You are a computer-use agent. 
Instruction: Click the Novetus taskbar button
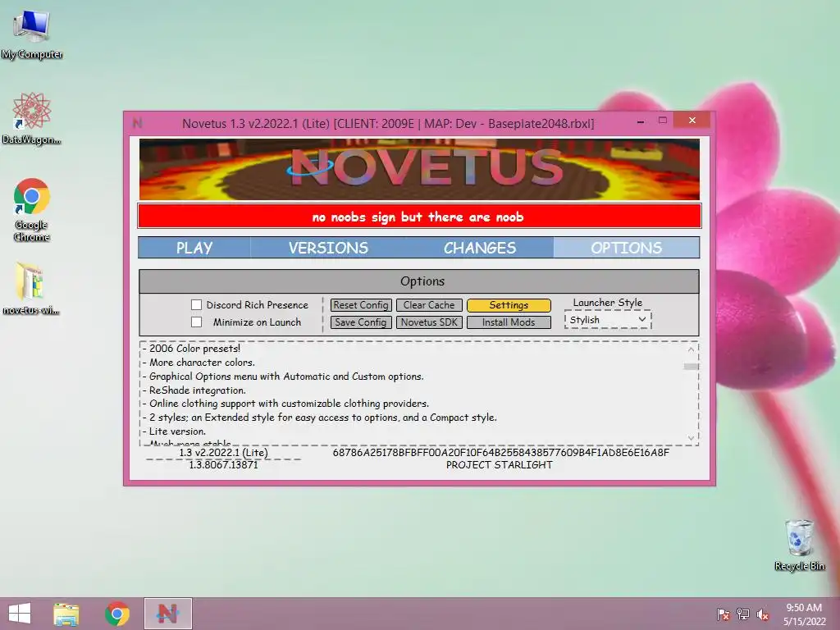(167, 614)
